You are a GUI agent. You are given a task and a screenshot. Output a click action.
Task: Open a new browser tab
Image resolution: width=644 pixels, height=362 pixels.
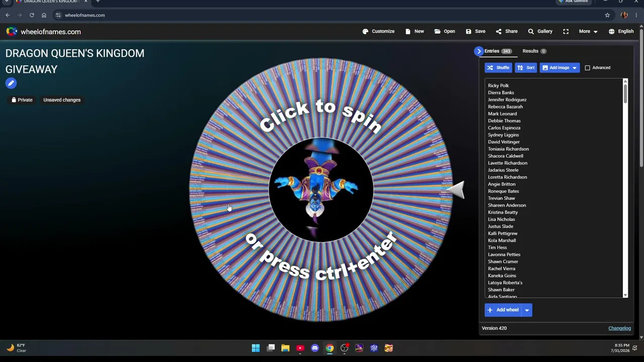[98, 2]
